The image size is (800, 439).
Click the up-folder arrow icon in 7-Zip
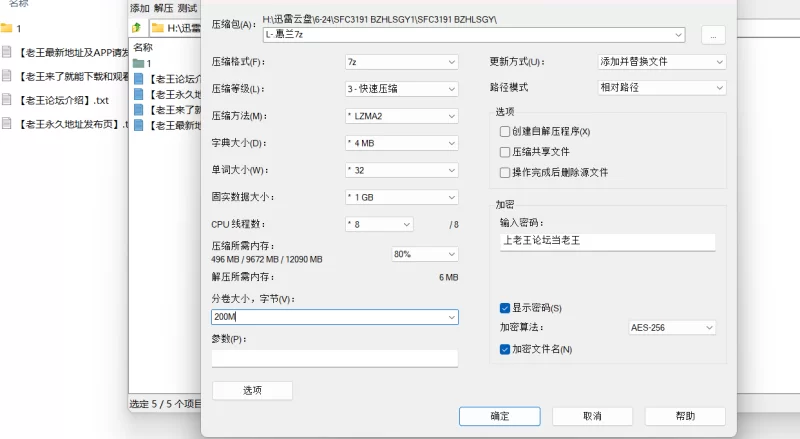click(x=136, y=28)
